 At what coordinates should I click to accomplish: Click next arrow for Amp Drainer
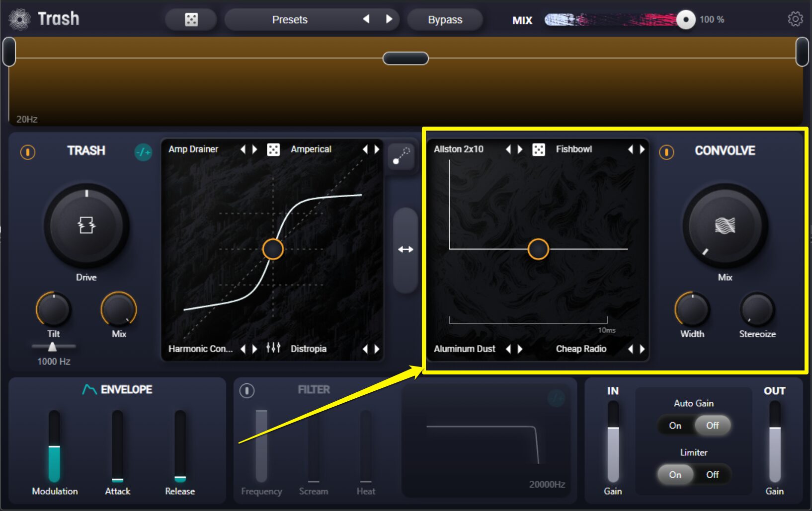coord(254,149)
